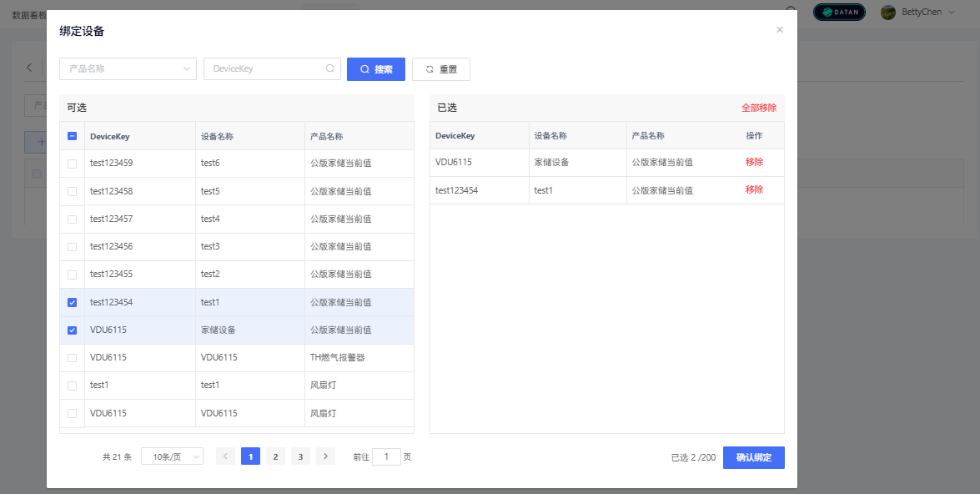This screenshot has width=980, height=494.
Task: Go to next page with right arrow
Action: [325, 456]
